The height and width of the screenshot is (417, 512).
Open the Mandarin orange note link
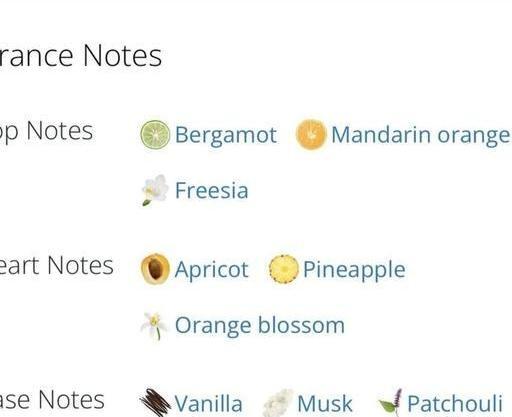tap(421, 135)
